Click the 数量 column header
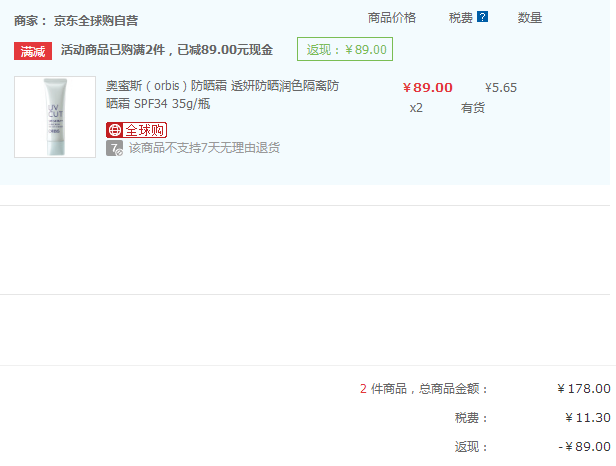 [x=530, y=18]
